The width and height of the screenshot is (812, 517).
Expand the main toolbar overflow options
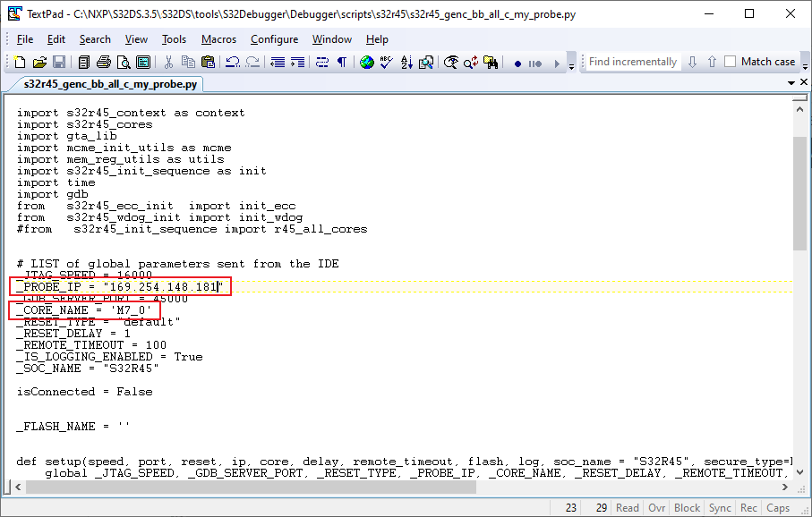point(572,63)
